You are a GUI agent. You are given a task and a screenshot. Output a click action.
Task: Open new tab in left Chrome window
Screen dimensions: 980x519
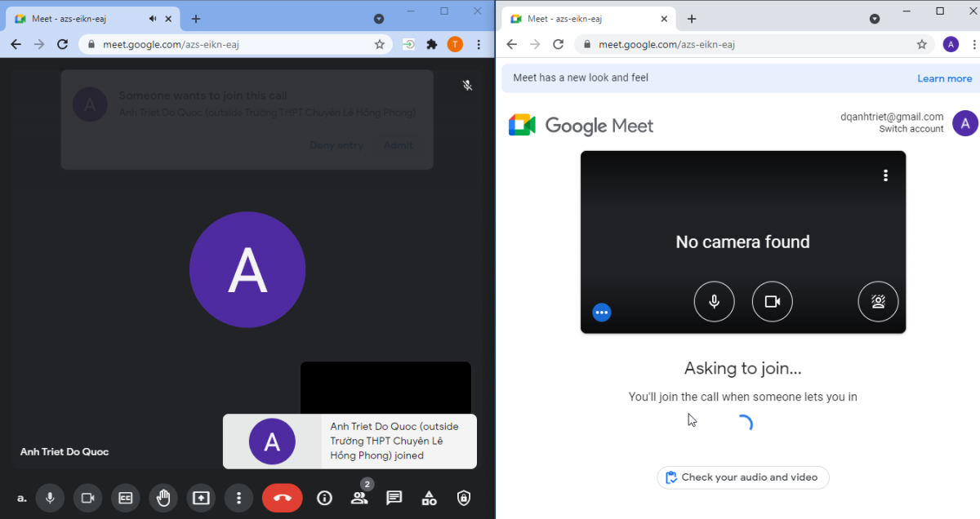point(196,19)
